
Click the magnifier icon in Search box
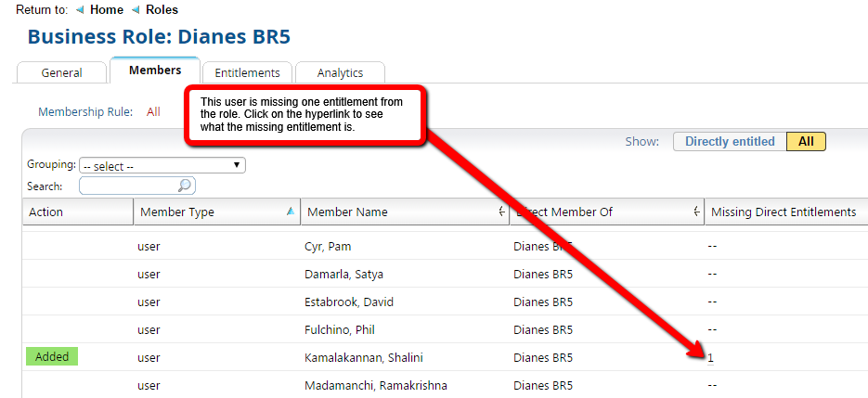tap(185, 186)
